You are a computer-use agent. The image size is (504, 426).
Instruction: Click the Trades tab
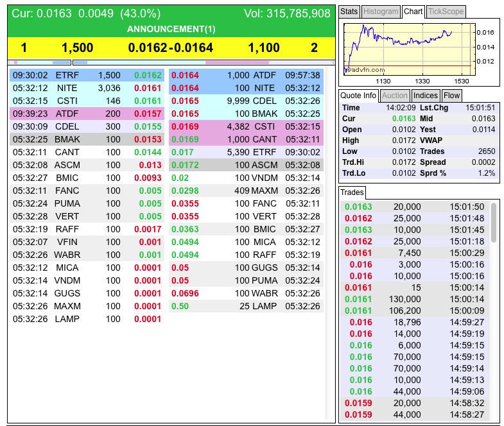[x=352, y=192]
